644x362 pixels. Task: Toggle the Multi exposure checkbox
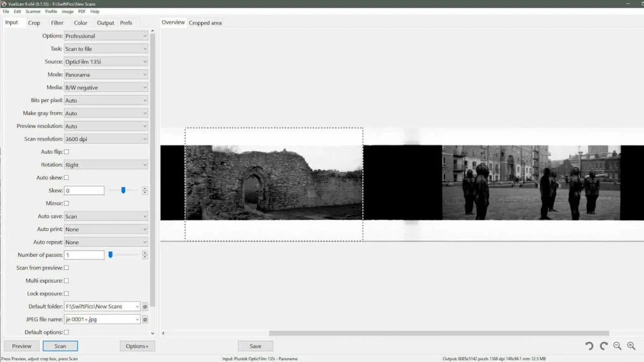(66, 281)
